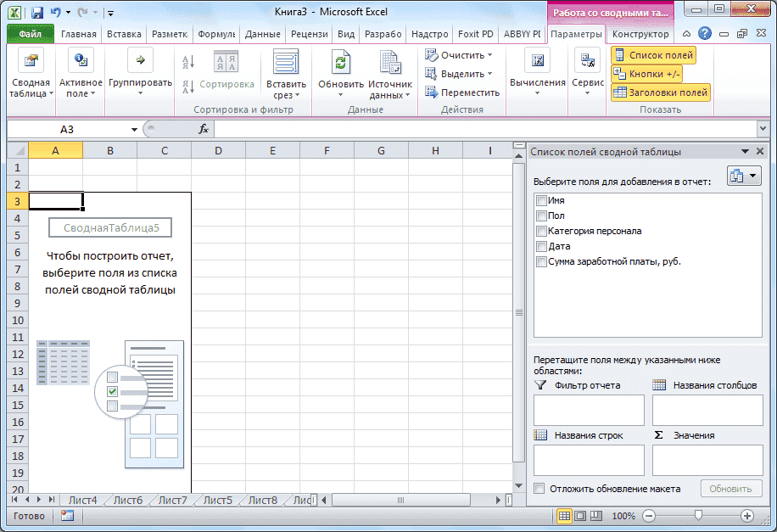
Task: Click the Список полей button
Action: (x=652, y=53)
